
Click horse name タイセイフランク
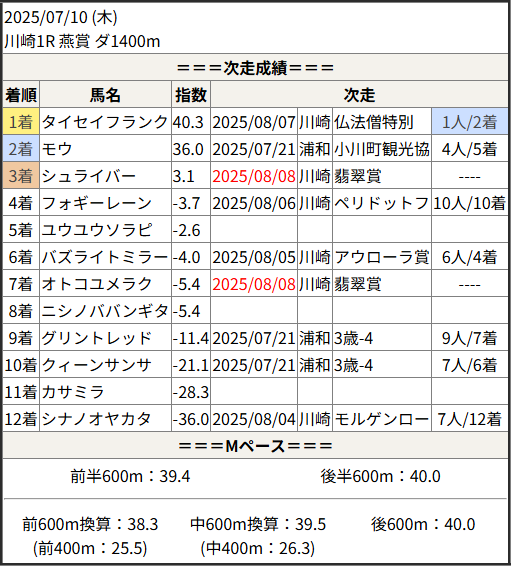(105, 122)
